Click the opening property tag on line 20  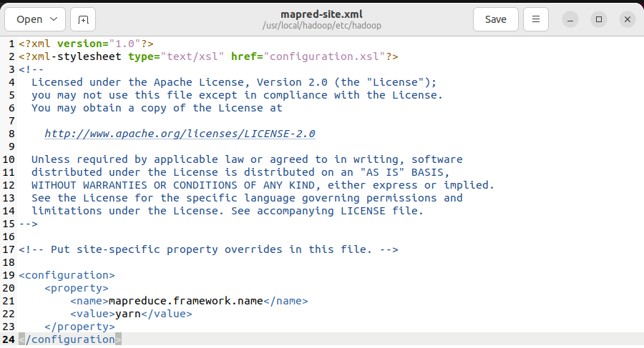click(77, 288)
